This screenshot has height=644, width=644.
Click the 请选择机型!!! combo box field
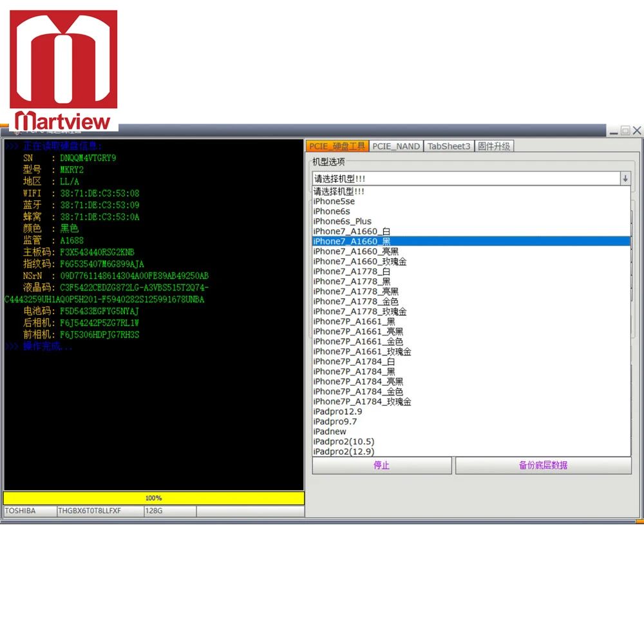pos(466,178)
